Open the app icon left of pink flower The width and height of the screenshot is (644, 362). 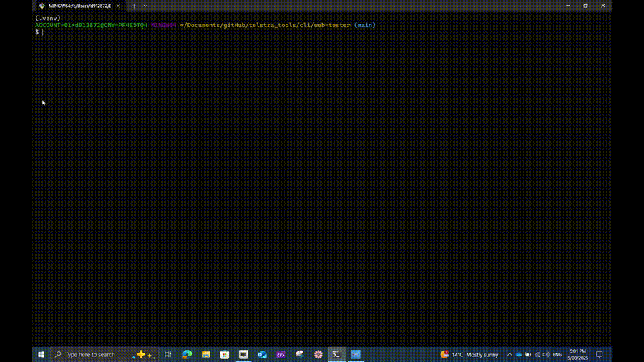tap(299, 354)
